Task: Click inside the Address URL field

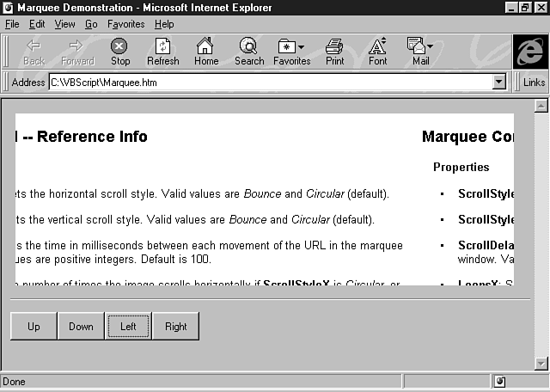Action: pos(258,83)
